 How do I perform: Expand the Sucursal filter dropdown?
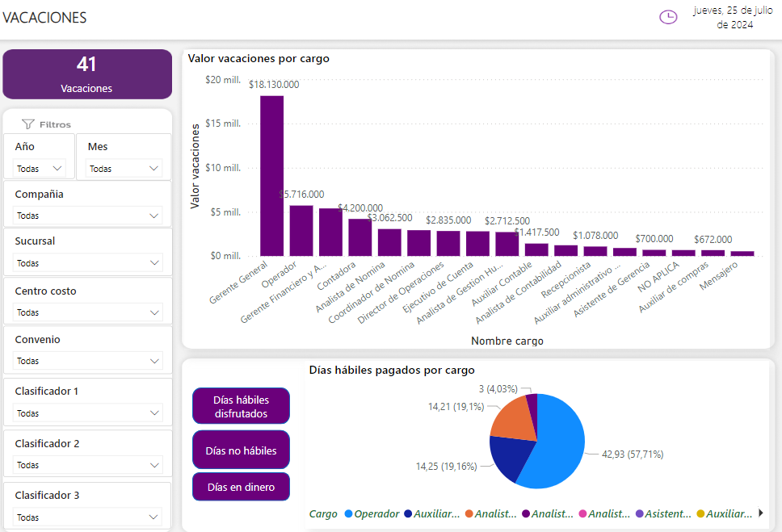tap(87, 263)
